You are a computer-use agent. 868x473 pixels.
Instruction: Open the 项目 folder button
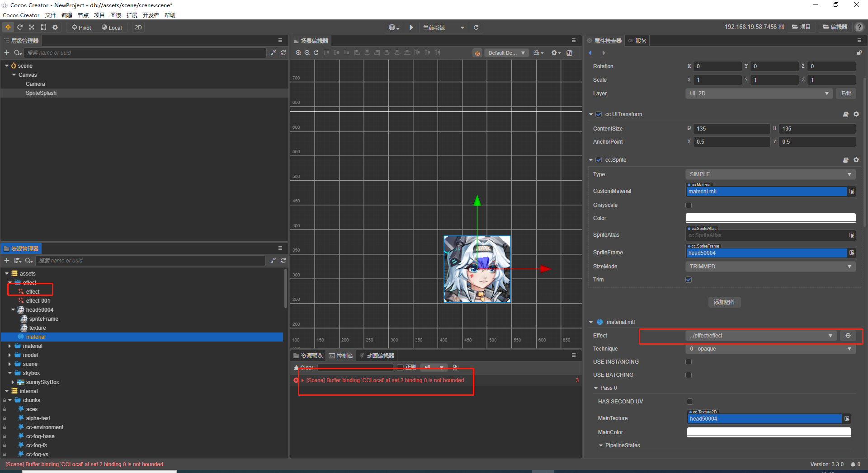pos(801,27)
